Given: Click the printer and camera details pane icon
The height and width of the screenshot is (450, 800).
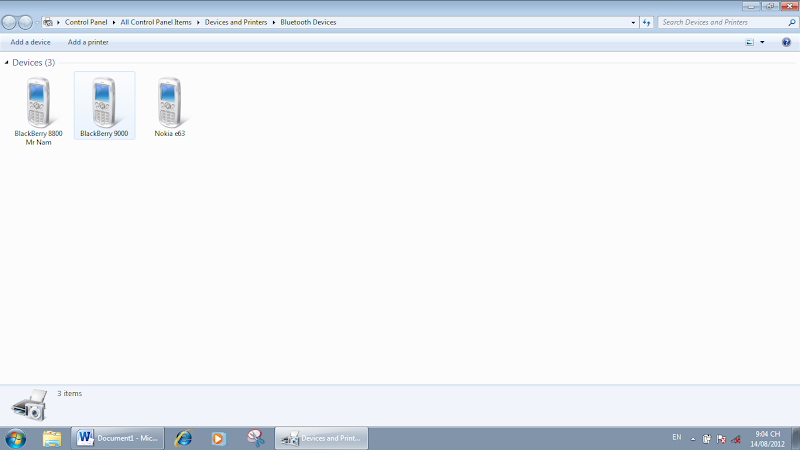Looking at the screenshot, I should [x=29, y=405].
